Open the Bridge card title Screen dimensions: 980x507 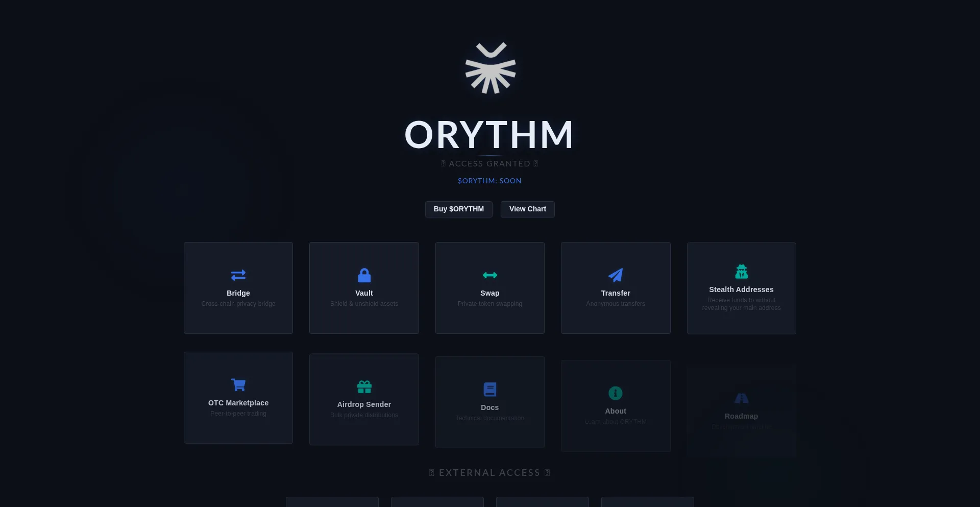click(x=238, y=293)
